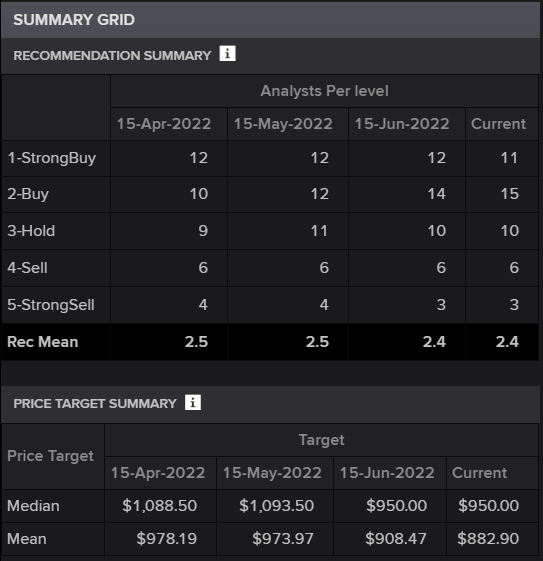Select the 5-StrongSell row label
The image size is (543, 561).
[x=51, y=305]
